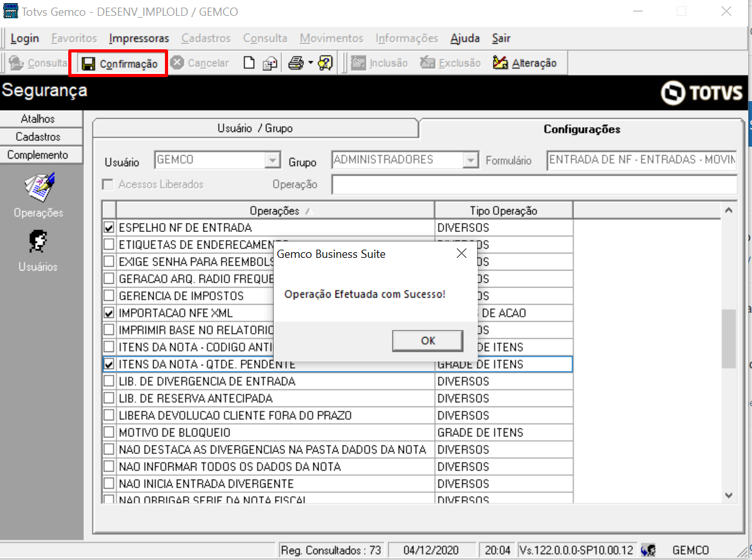Click the list scroll up arrow

(x=729, y=210)
